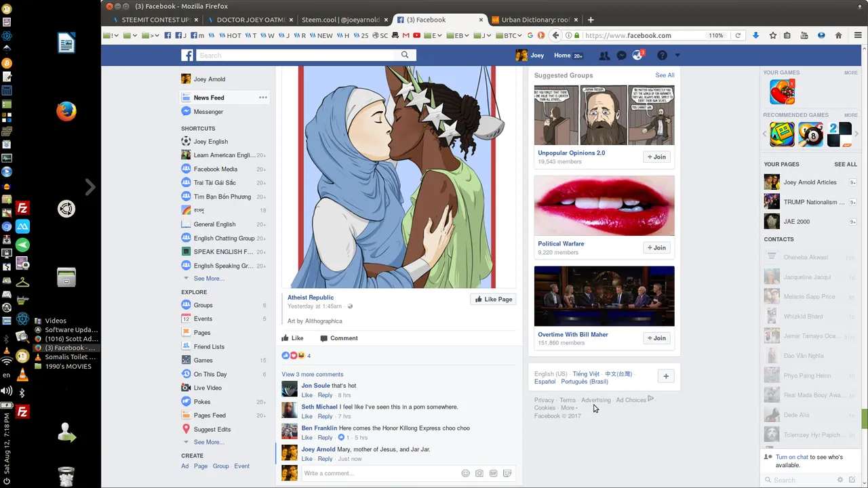Bookmark this page with the star icon
The height and width of the screenshot is (488, 868).
tap(772, 35)
